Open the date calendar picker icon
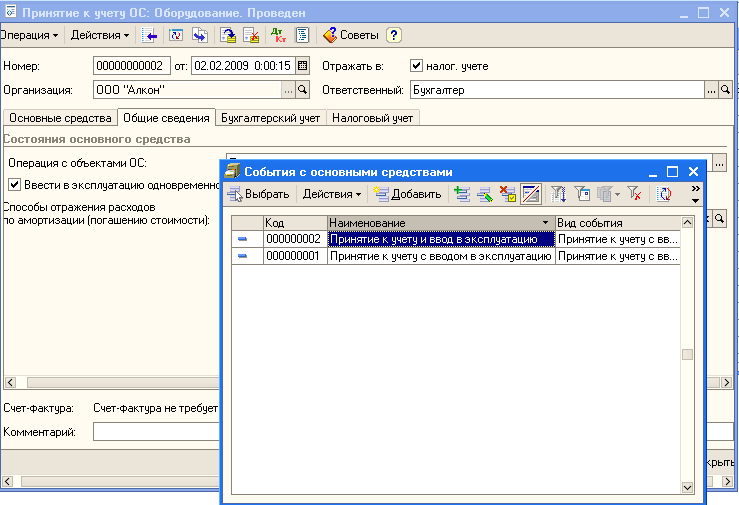The image size is (739, 505). (302, 66)
